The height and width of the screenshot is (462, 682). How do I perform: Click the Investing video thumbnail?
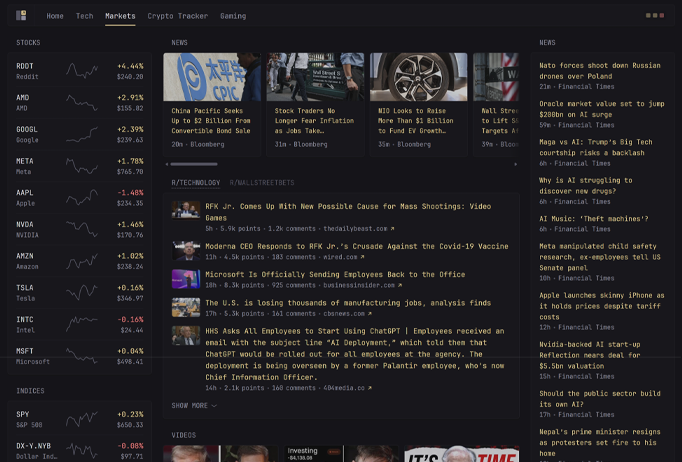[x=341, y=453]
